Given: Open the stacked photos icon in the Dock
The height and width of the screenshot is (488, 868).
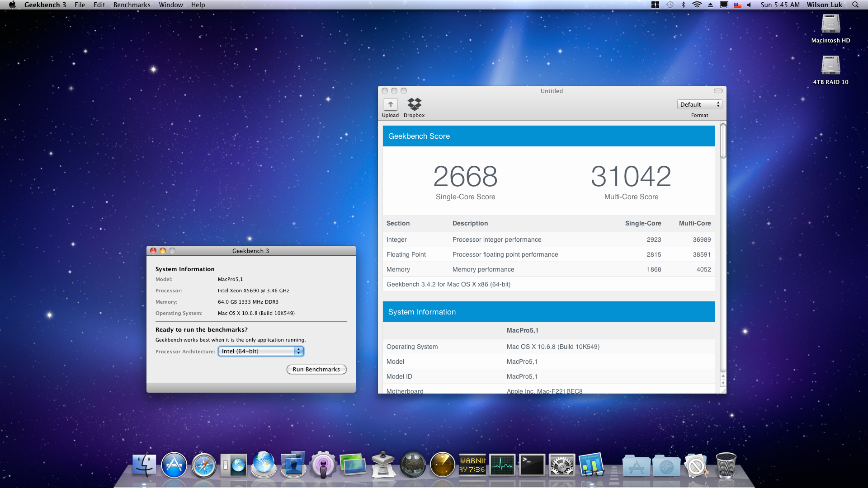Looking at the screenshot, I should (353, 465).
